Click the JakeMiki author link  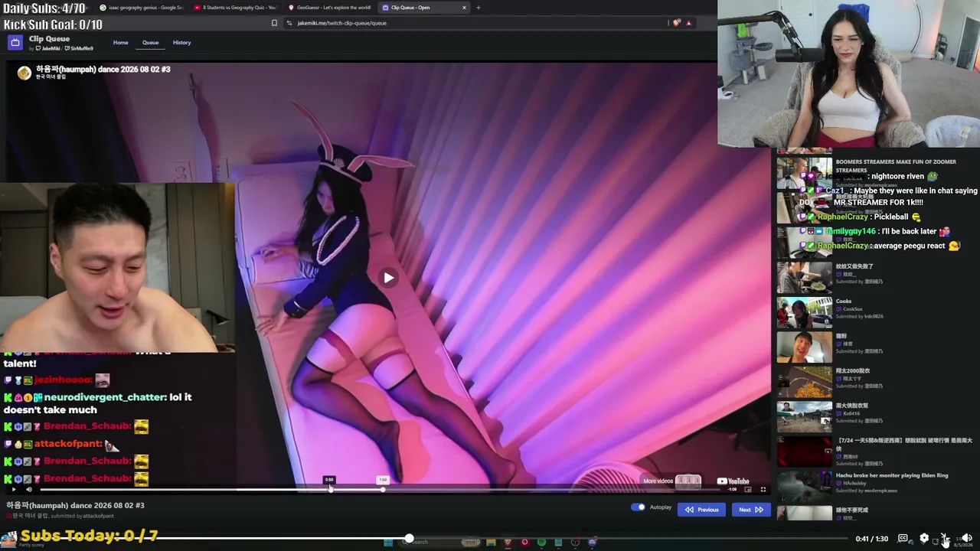(48, 48)
